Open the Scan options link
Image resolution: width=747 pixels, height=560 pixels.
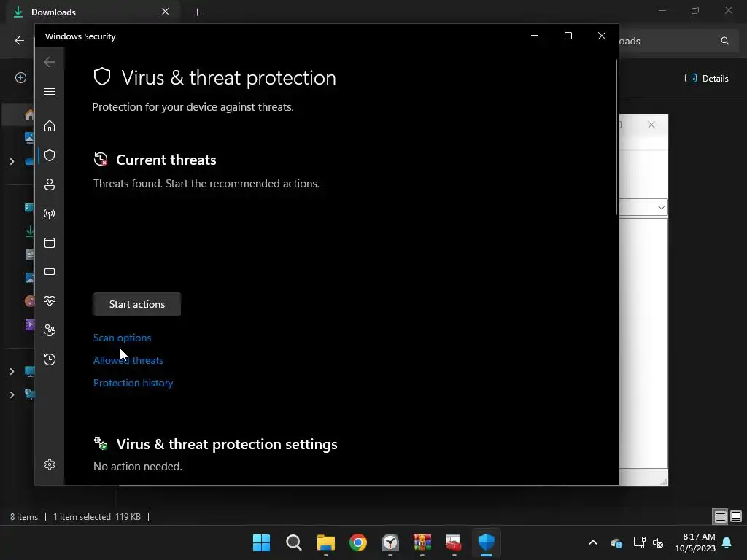[122, 338]
